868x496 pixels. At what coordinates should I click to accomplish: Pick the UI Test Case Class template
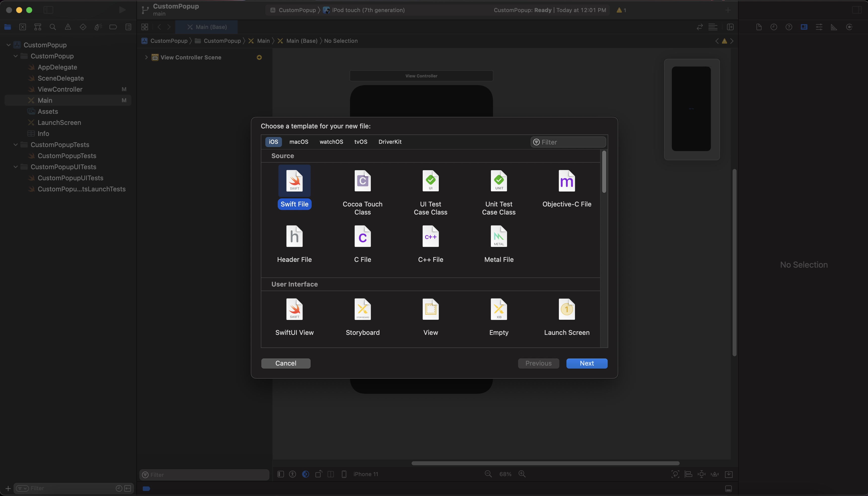(x=430, y=192)
